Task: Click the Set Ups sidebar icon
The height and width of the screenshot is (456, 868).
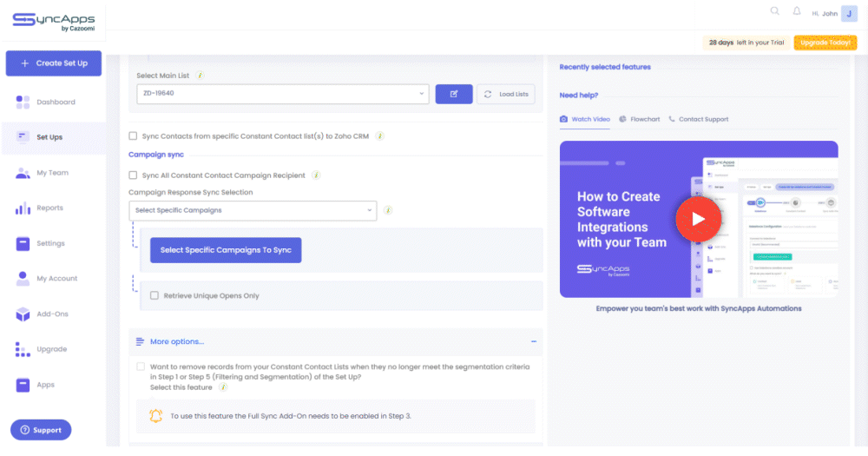Action: pyautogui.click(x=23, y=137)
